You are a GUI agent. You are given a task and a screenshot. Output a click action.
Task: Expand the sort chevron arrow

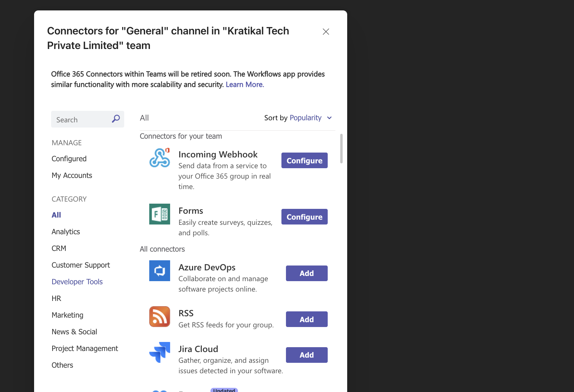329,118
